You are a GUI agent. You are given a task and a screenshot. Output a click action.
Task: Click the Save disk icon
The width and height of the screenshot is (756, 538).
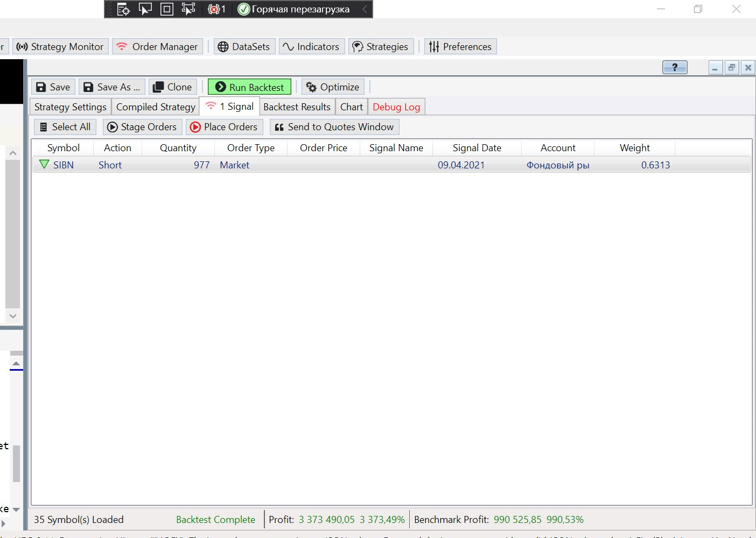[41, 87]
